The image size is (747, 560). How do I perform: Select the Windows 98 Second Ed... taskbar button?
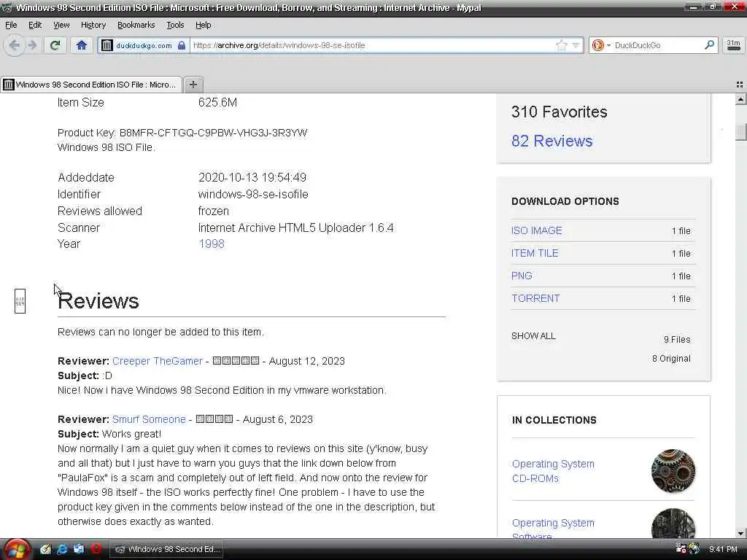point(167,549)
